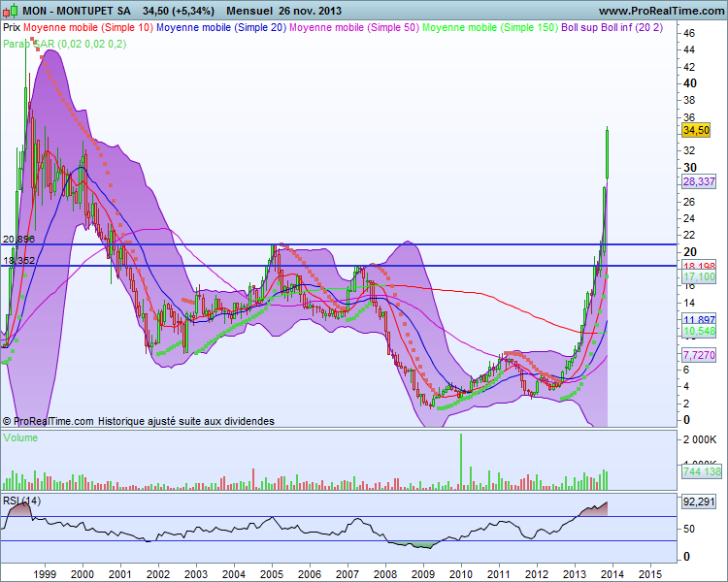Image resolution: width=728 pixels, height=582 pixels.
Task: Click the 2009 year on time axis
Action: click(423, 574)
